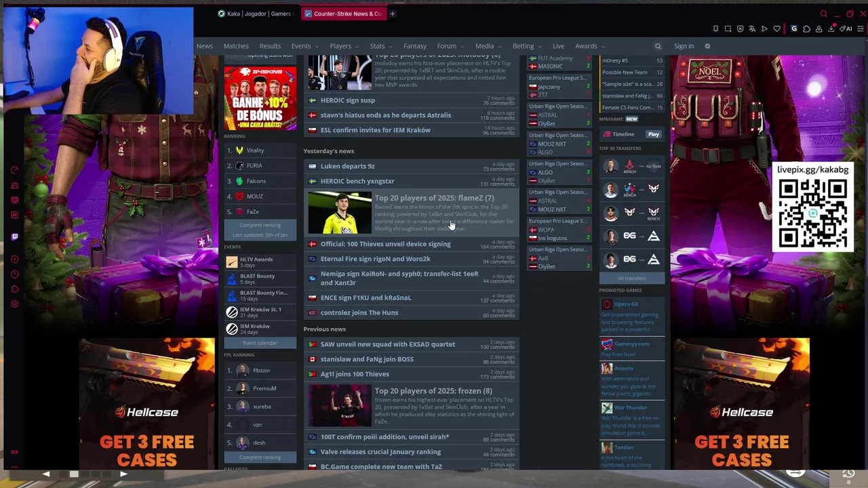Open the News menu item
Screen dimensions: 868x488
point(205,46)
